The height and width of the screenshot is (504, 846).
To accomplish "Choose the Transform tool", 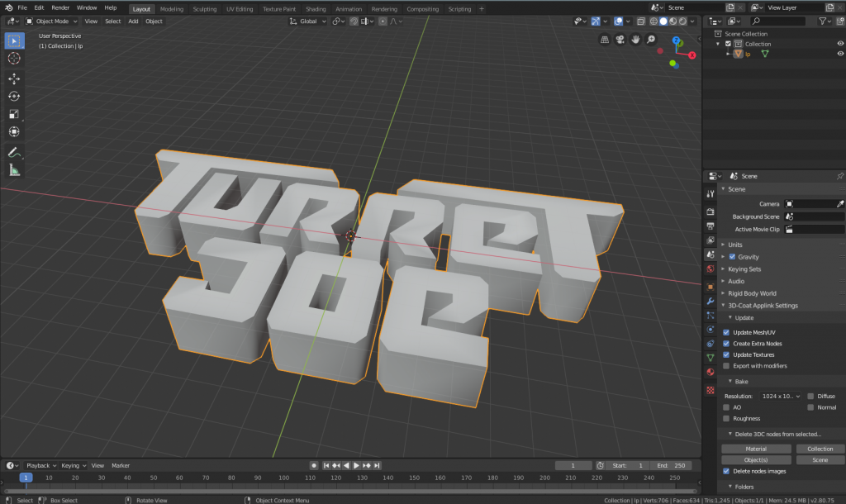I will tap(14, 131).
